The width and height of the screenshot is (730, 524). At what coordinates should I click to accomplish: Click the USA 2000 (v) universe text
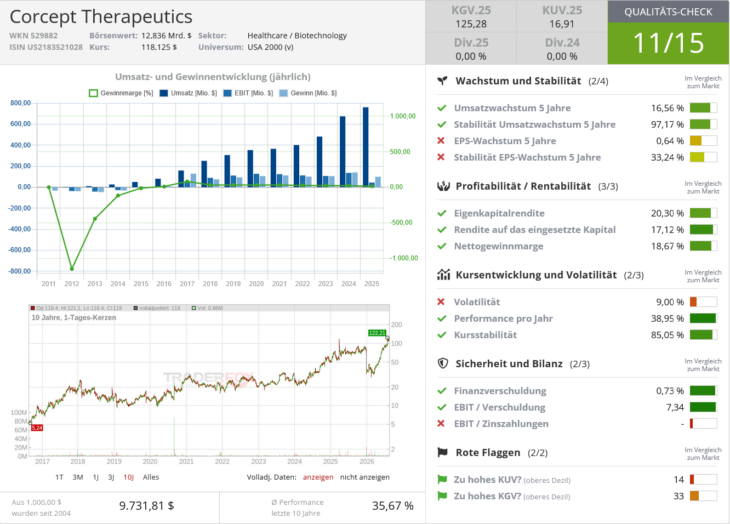click(x=270, y=47)
